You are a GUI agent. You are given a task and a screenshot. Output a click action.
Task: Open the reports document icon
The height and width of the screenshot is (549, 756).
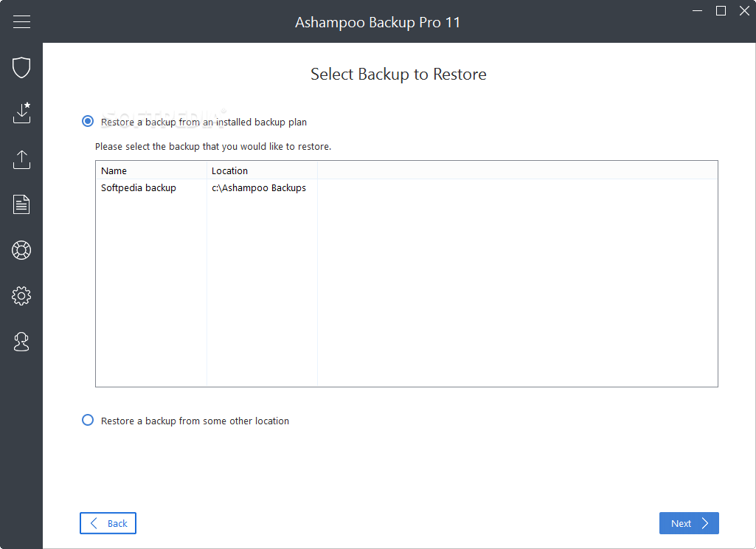pyautogui.click(x=21, y=204)
